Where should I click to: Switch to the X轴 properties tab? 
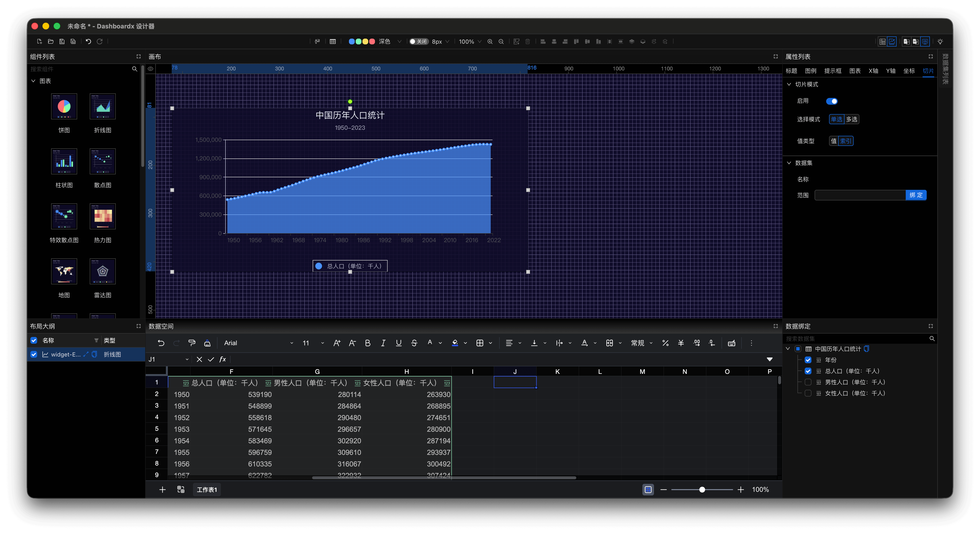(873, 71)
